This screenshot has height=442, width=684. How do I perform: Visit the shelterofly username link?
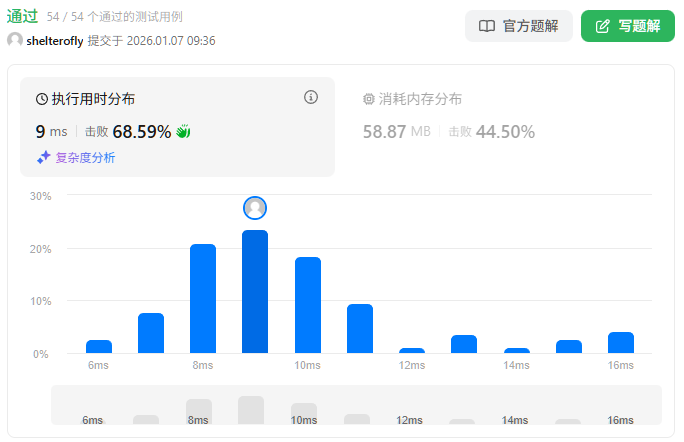tap(55, 41)
